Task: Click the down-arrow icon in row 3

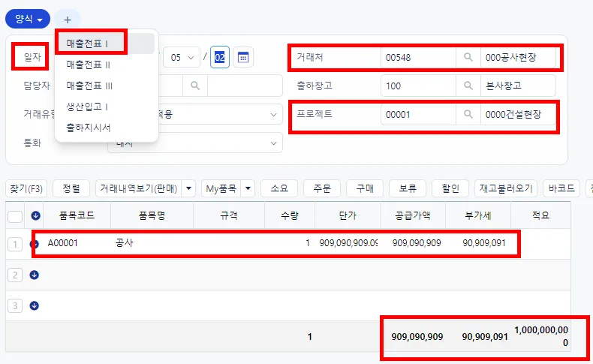Action: (x=34, y=305)
